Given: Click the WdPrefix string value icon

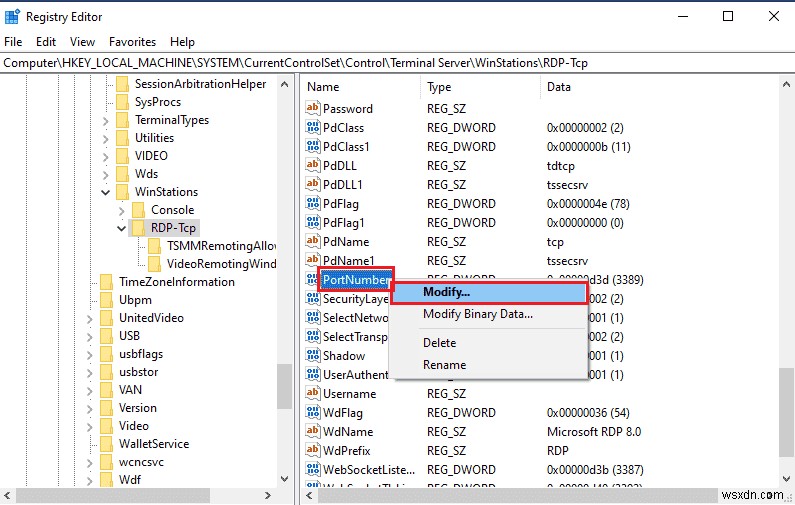Looking at the screenshot, I should (x=312, y=450).
